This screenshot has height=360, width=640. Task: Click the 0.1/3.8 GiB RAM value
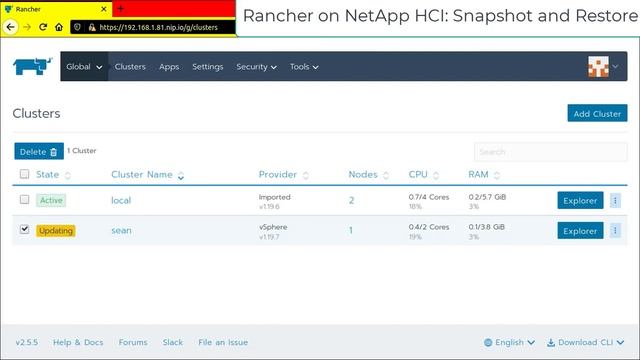(x=487, y=227)
